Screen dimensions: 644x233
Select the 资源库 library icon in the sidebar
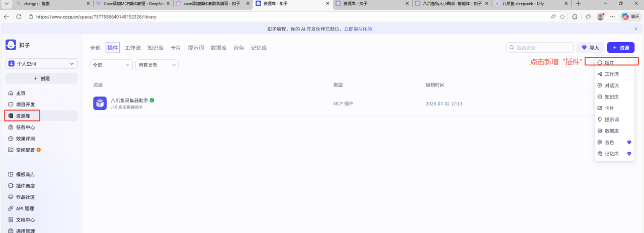click(x=11, y=116)
